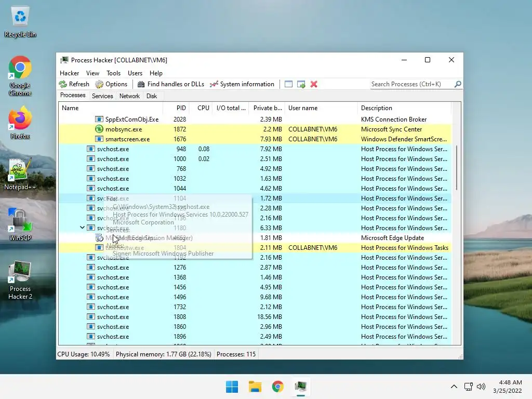Select the mobsync.exe green sync icon
The height and width of the screenshot is (399, 532).
(x=99, y=129)
